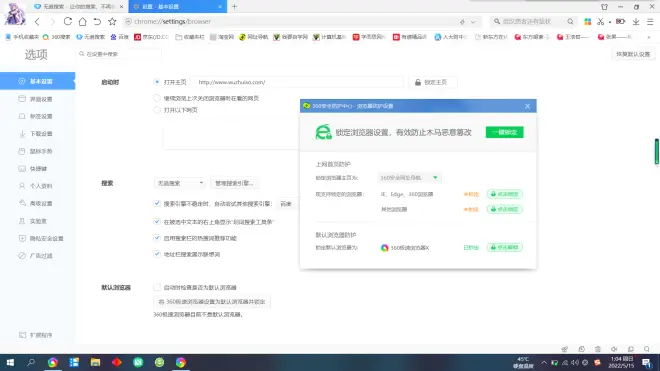
Task: Open the 百度 fallback search engine dropdown
Action: tap(287, 204)
